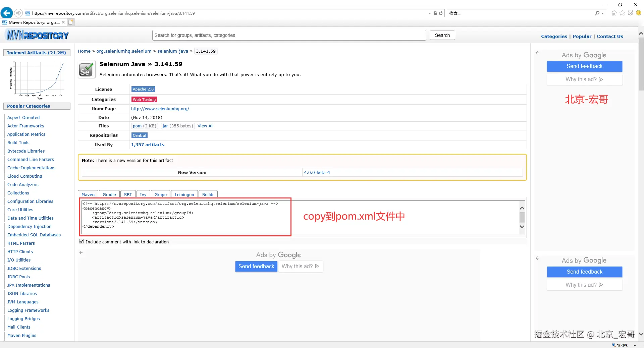The width and height of the screenshot is (644, 348).
Task: Switch to the Gradle tab
Action: point(109,194)
